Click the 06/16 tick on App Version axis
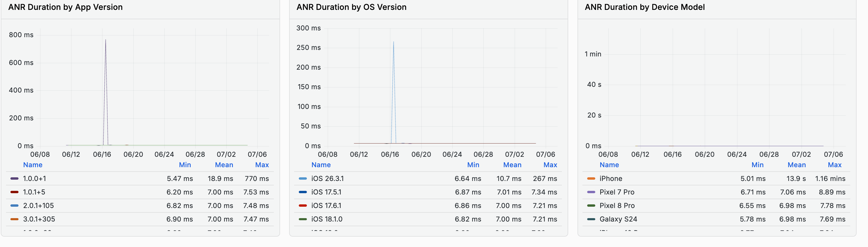Image resolution: width=868 pixels, height=247 pixels. coord(102,154)
